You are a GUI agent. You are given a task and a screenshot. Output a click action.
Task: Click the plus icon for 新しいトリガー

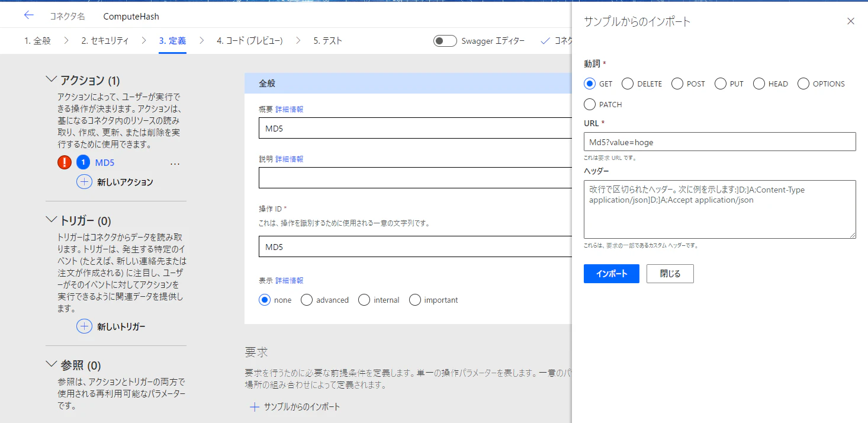pyautogui.click(x=84, y=326)
